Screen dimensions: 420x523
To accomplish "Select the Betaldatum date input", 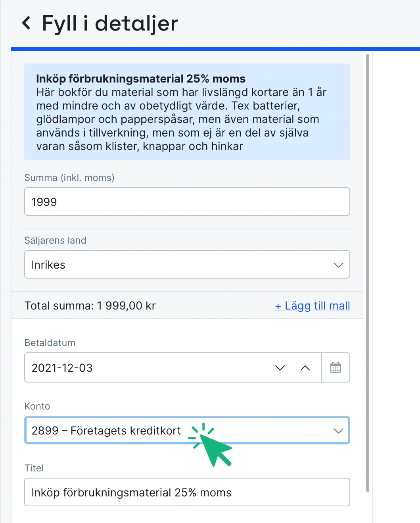I will pos(119,368).
